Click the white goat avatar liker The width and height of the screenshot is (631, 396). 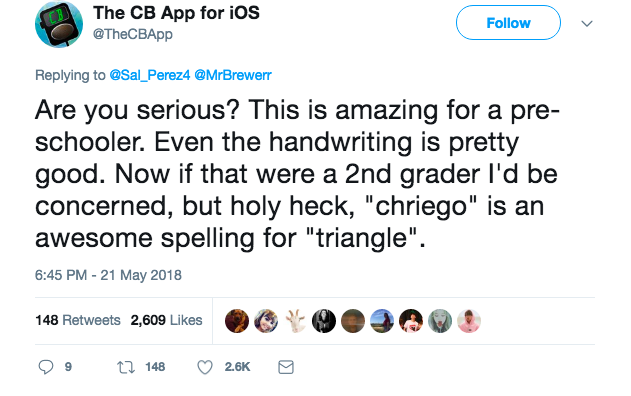tap(295, 321)
